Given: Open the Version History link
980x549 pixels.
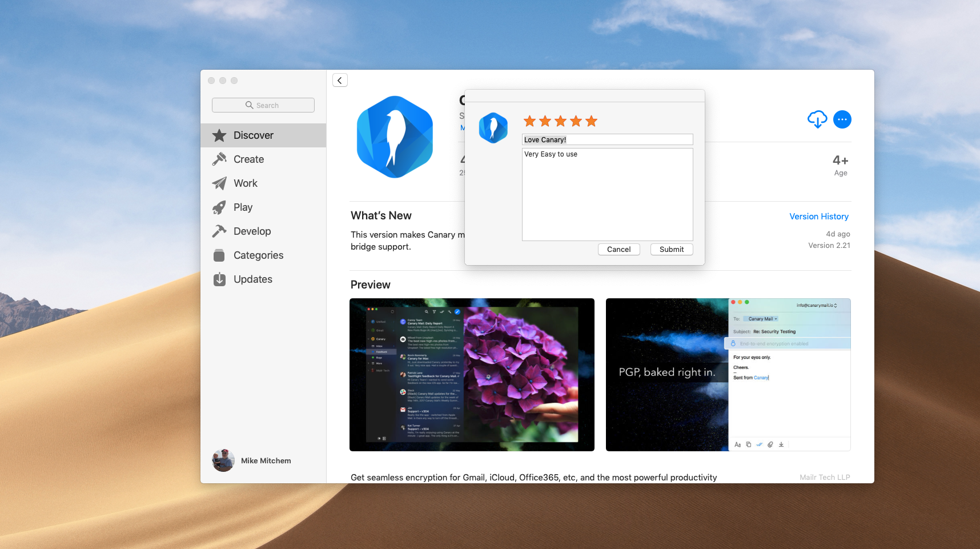Looking at the screenshot, I should pos(819,217).
